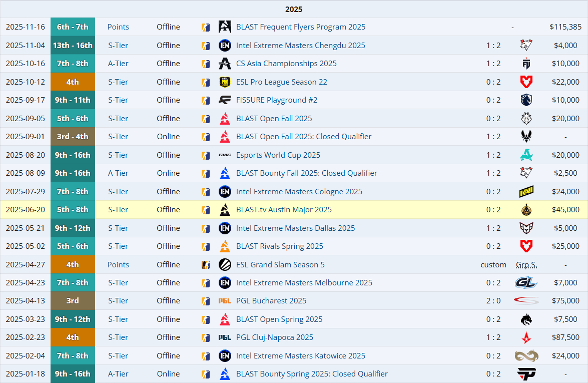Click opponent team logo in IEM Chengdu row

point(526,46)
